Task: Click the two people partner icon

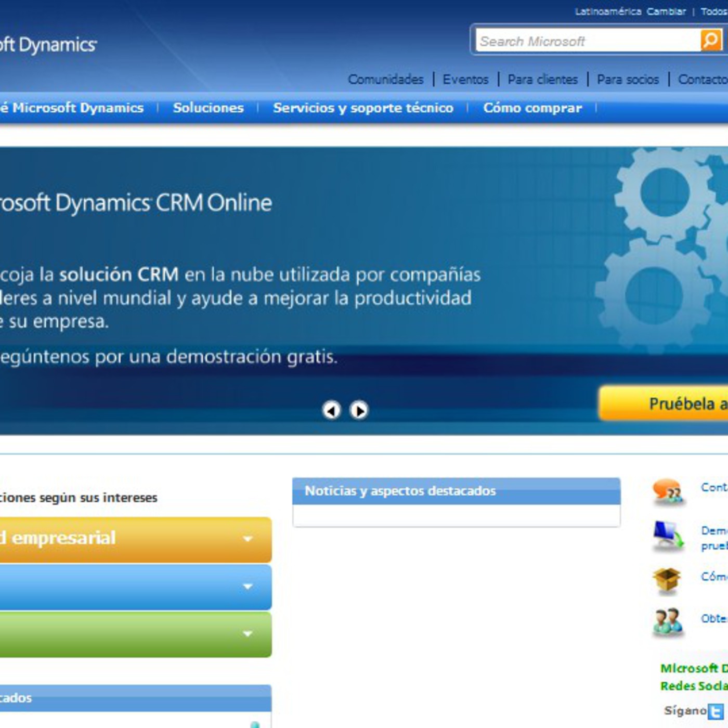Action: pos(668,621)
